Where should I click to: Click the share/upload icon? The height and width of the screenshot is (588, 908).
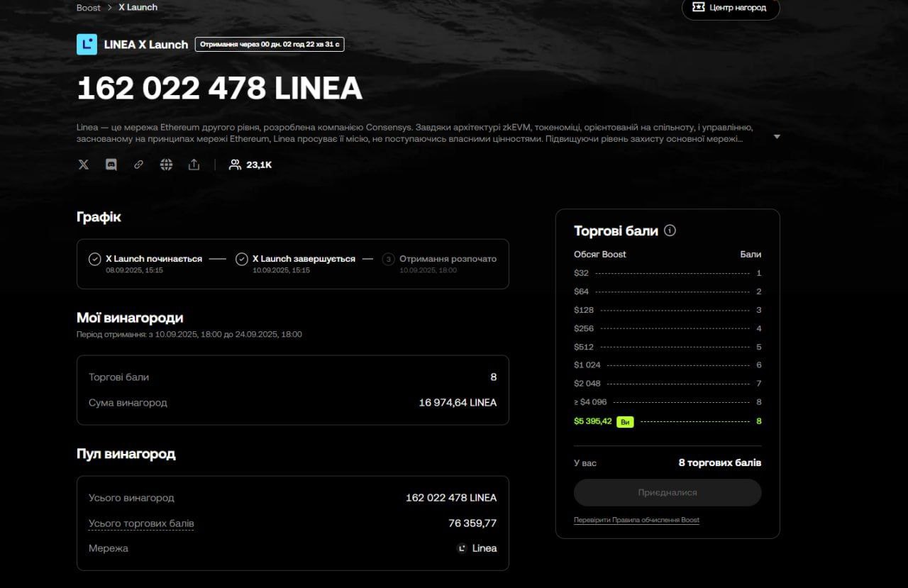coord(194,165)
